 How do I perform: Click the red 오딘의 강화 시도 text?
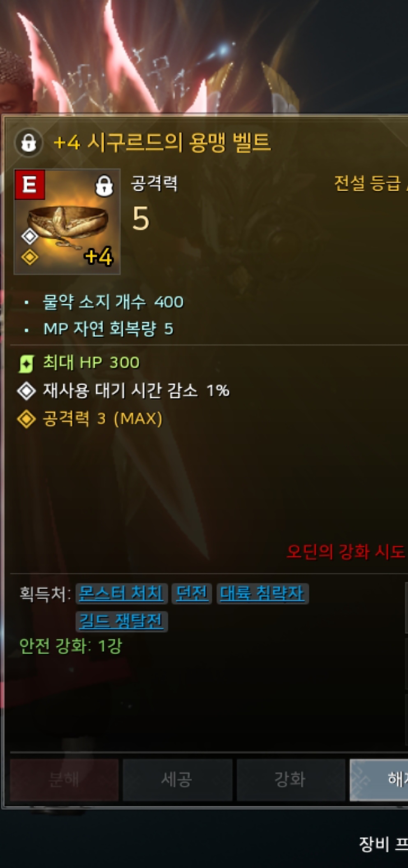tap(346, 552)
